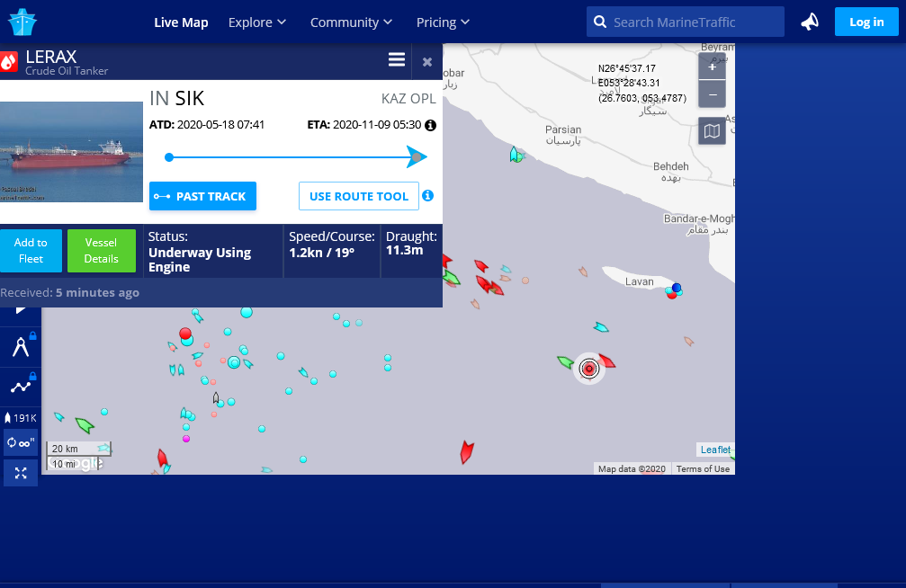Click the ETA value 2020-11-09 05:30
The height and width of the screenshot is (588, 906).
(x=377, y=125)
